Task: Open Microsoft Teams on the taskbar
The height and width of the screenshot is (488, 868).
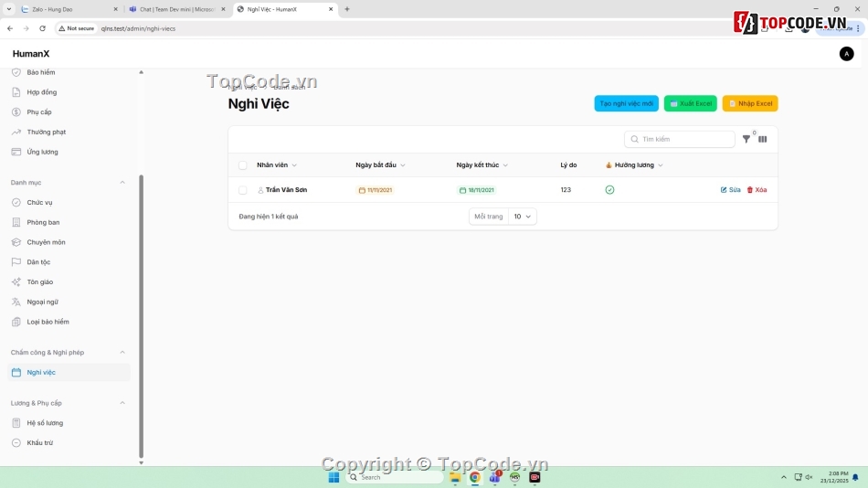Action: point(494,477)
